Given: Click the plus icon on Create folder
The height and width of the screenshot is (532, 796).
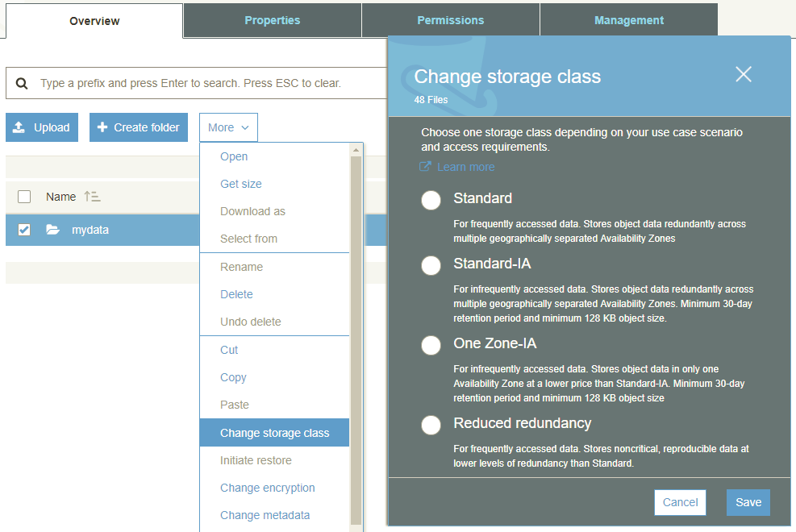Looking at the screenshot, I should [102, 127].
